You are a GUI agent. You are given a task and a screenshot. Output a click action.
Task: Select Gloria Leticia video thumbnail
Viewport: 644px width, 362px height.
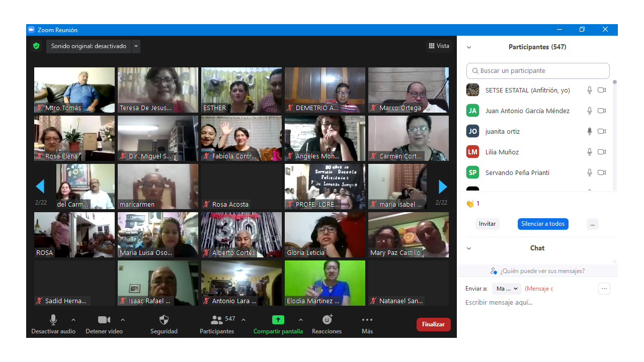click(325, 235)
